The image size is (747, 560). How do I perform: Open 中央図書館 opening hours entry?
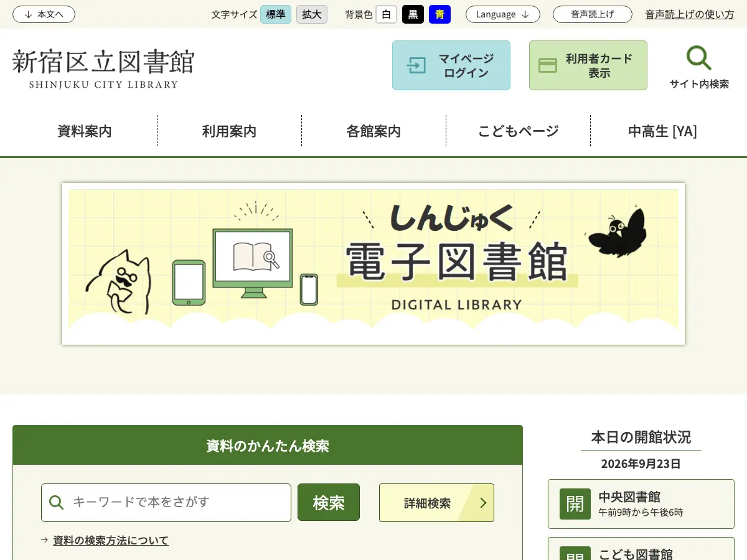641,504
